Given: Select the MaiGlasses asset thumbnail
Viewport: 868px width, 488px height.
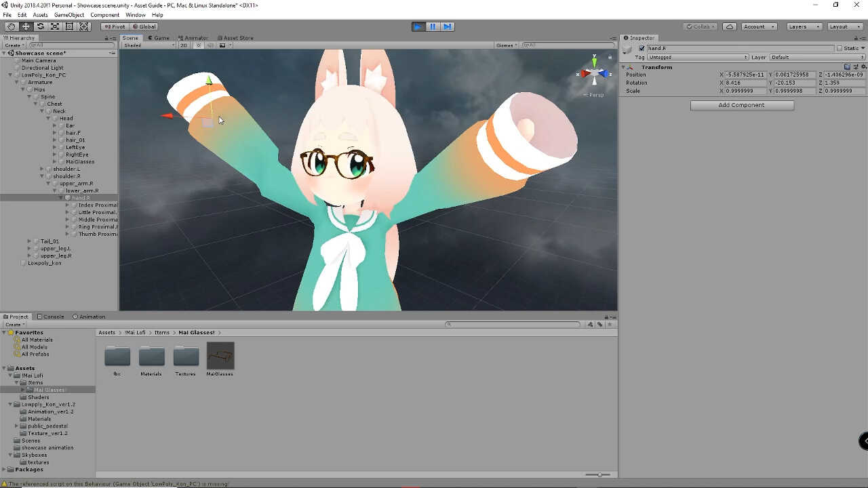Looking at the screenshot, I should point(220,357).
